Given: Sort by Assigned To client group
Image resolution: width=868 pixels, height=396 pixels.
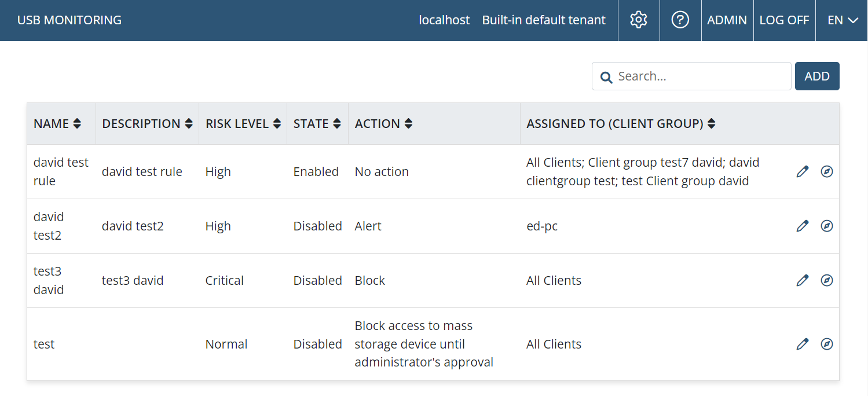Looking at the screenshot, I should tap(712, 124).
